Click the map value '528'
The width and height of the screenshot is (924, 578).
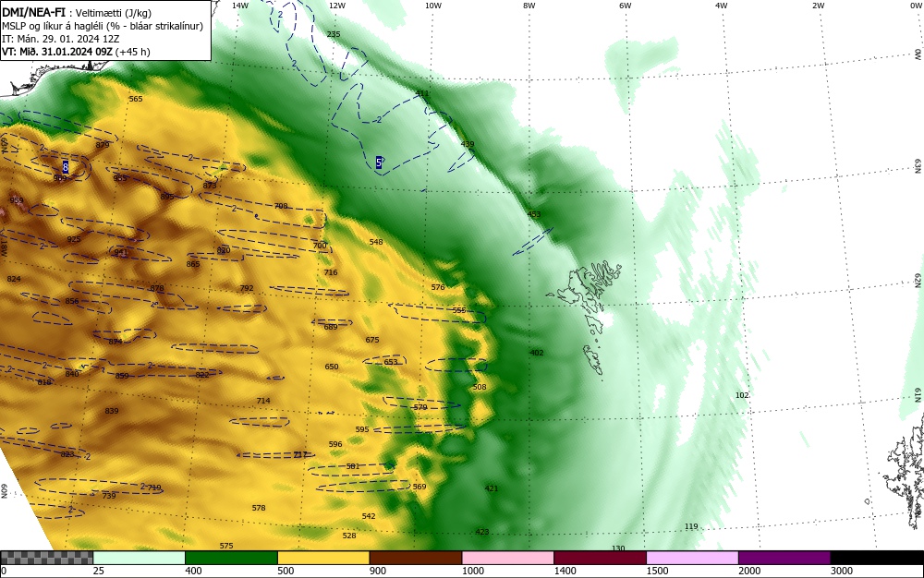349,536
